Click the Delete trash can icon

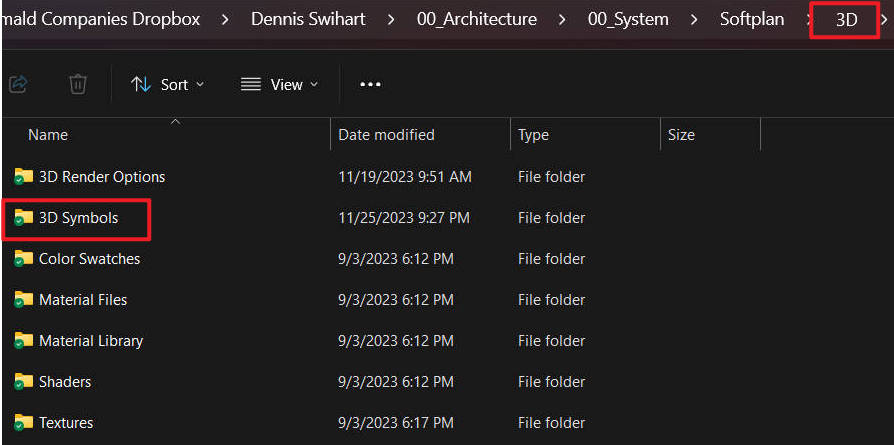[x=78, y=85]
